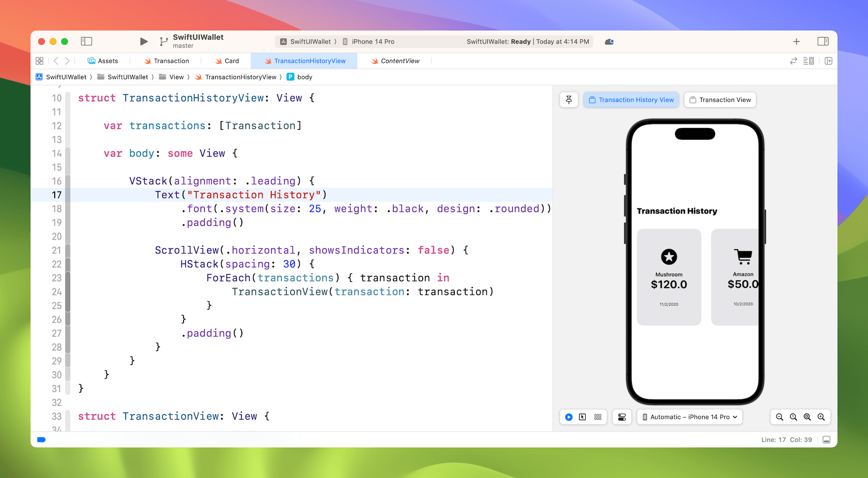Click line number 17 in gutter
The height and width of the screenshot is (478, 868).
[57, 195]
